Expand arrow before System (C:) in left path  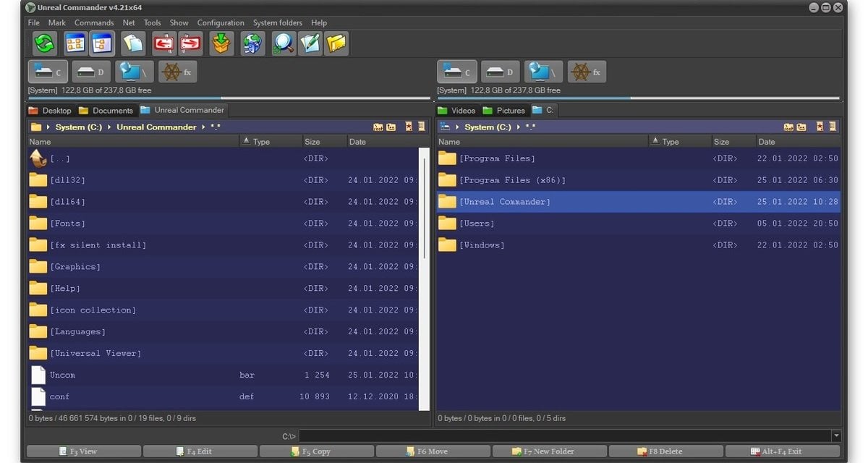[x=49, y=127]
